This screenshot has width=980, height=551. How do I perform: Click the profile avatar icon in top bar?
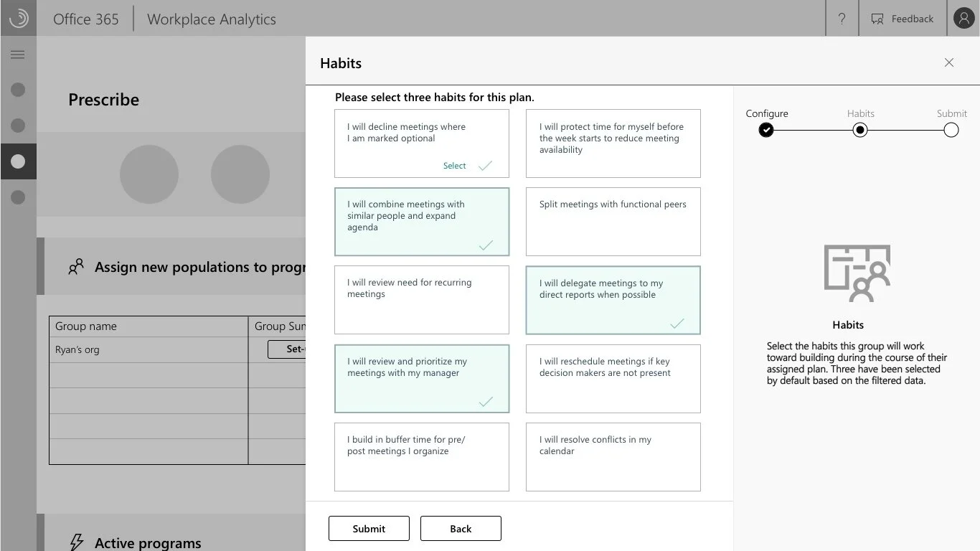pos(963,18)
